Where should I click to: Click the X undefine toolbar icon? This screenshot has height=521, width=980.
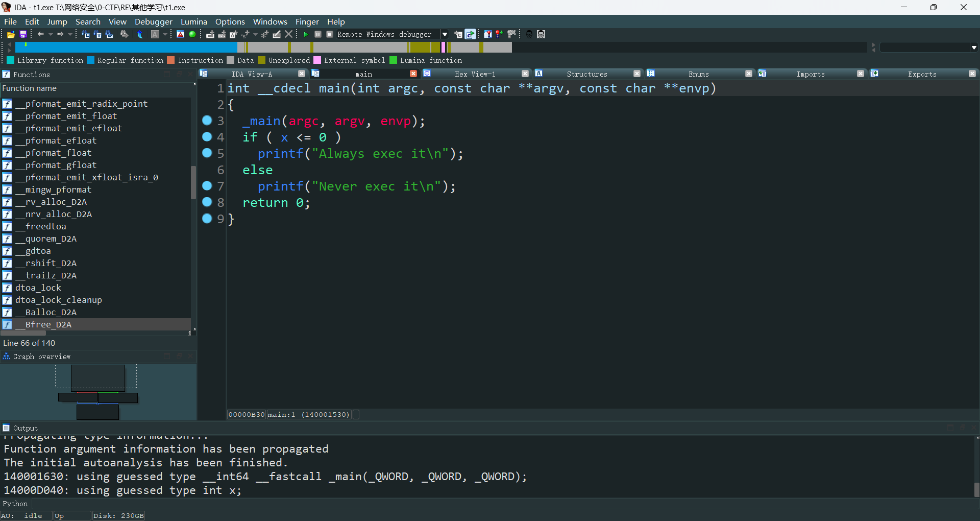[x=289, y=34]
